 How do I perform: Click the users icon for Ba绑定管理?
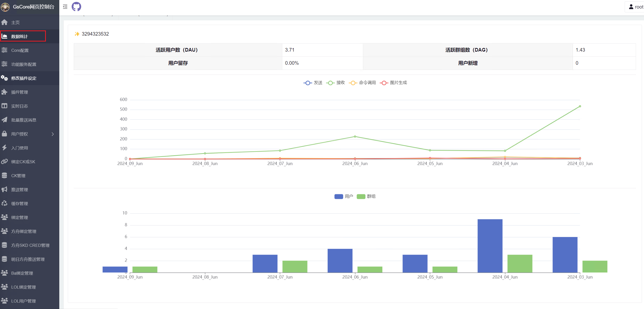4,273
